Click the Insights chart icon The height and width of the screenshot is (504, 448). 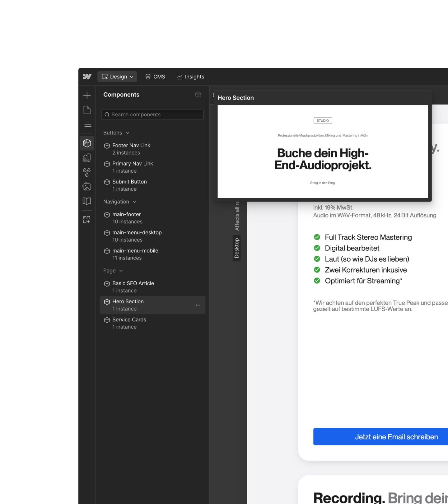pos(180,77)
